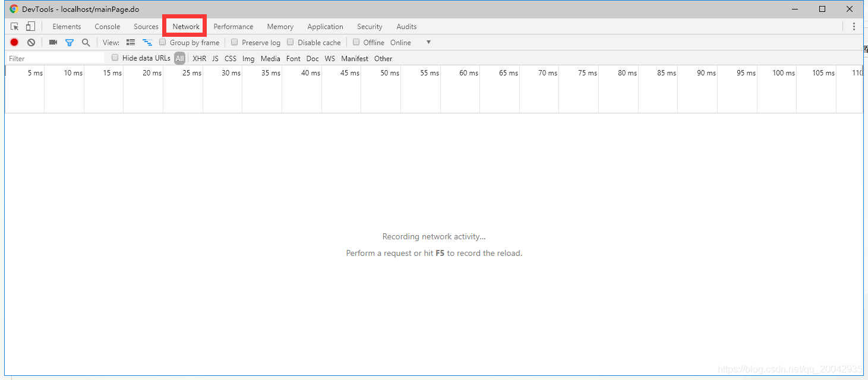Open the Application tab
The height and width of the screenshot is (380, 868).
point(326,26)
